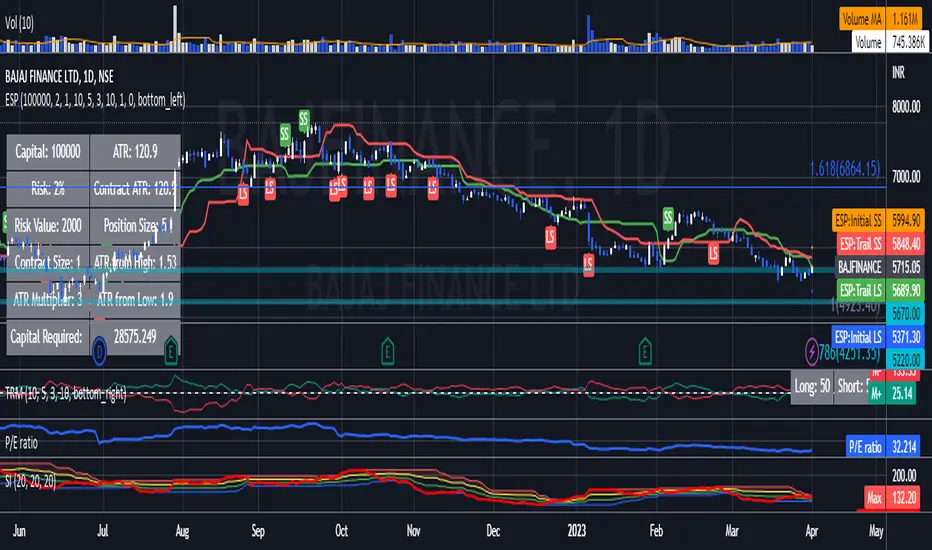
Task: Select the green SS signal marker near February
Action: point(668,218)
